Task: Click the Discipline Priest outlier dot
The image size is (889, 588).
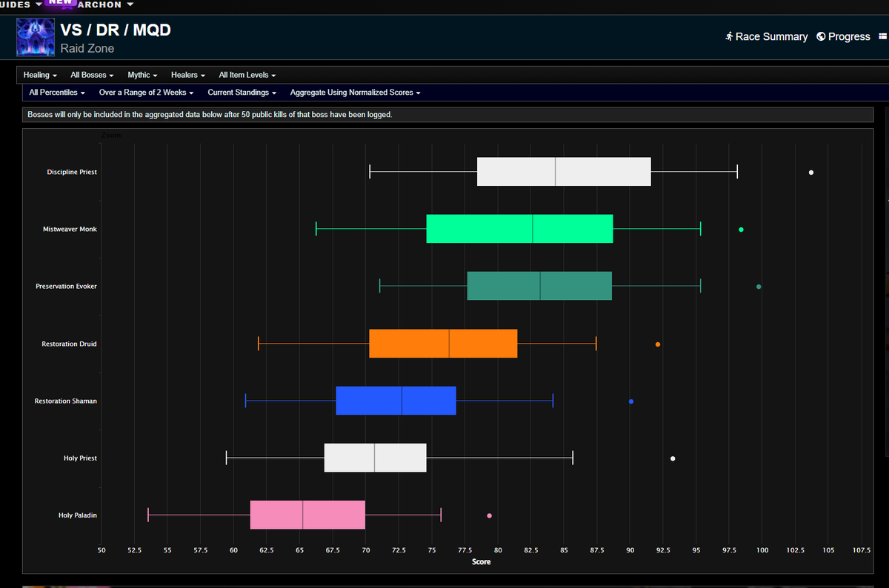Action: (x=811, y=173)
